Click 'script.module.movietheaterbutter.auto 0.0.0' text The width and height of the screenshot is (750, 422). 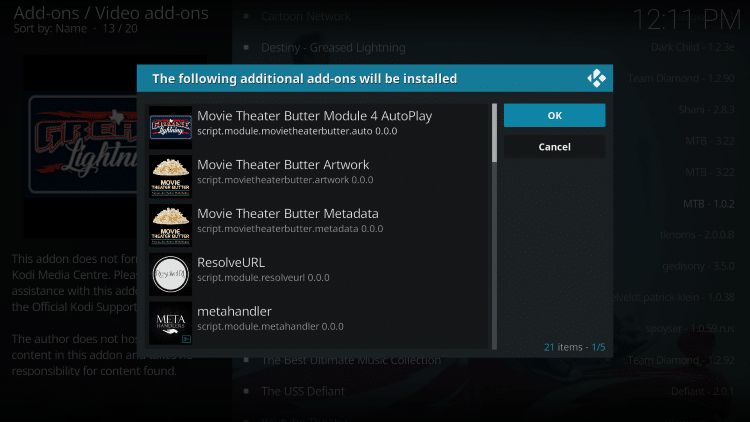coord(297,131)
